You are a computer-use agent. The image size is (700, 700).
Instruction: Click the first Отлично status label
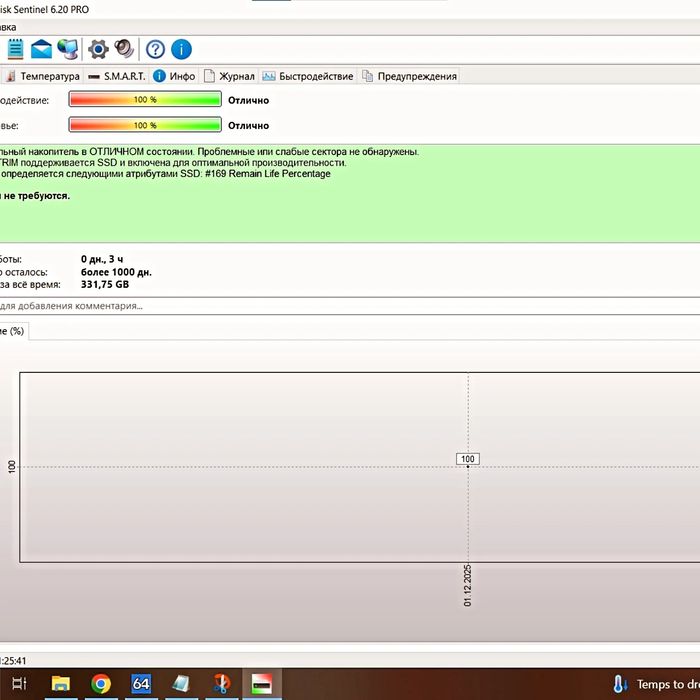point(248,100)
